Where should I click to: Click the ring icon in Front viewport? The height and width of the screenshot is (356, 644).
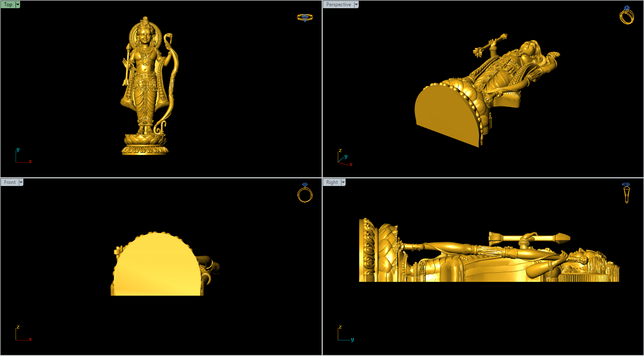click(305, 193)
